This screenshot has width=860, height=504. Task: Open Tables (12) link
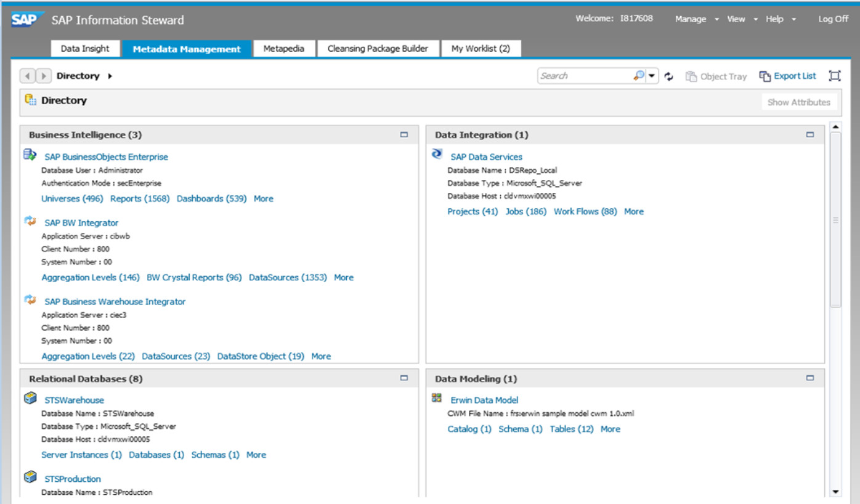coord(572,429)
